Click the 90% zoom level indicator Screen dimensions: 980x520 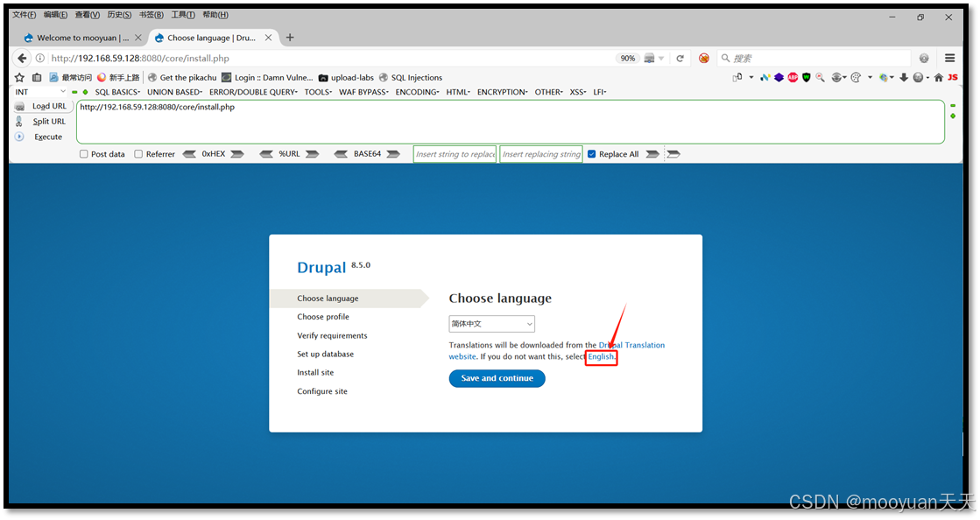point(628,58)
